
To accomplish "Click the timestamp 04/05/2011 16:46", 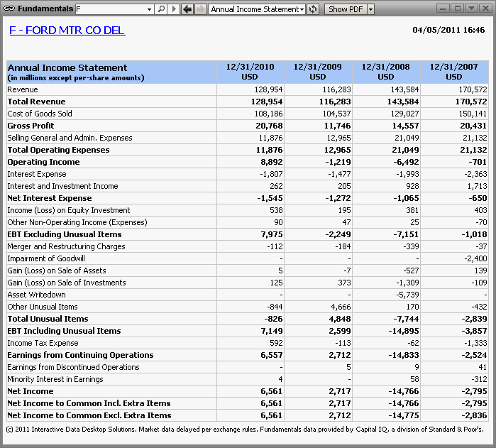I will [x=448, y=30].
